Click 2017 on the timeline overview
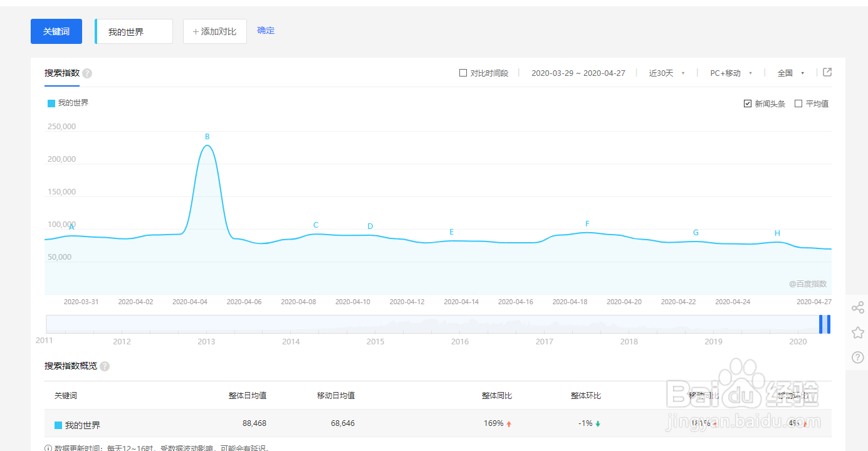Image resolution: width=868 pixels, height=451 pixels. tap(545, 342)
